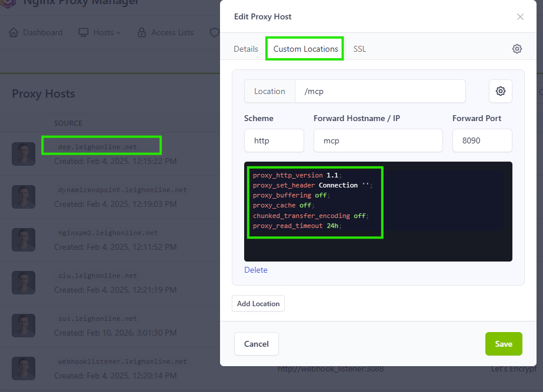
Task: Cancel editing the proxy host
Action: (x=256, y=344)
